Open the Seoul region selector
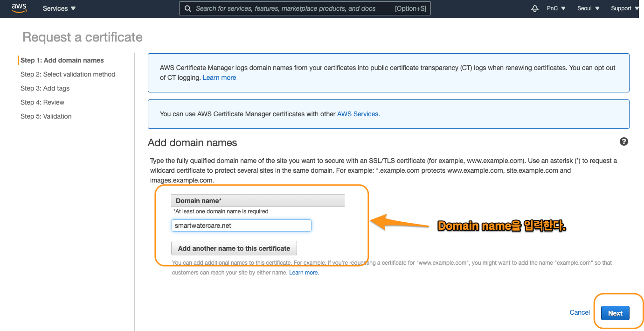 (x=587, y=8)
